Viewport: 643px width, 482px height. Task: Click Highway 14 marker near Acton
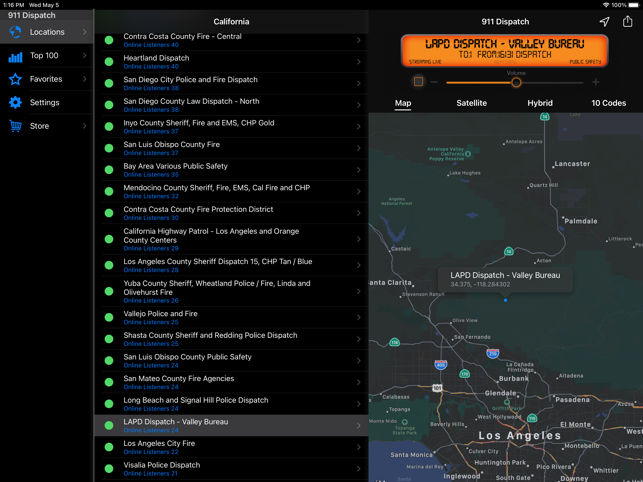(x=508, y=251)
